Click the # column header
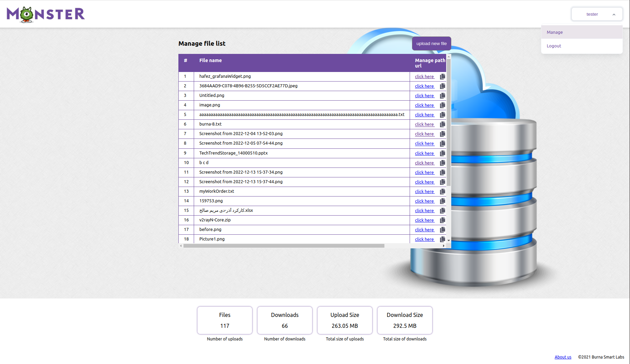Screen dimensions: 630x364 click(x=186, y=60)
